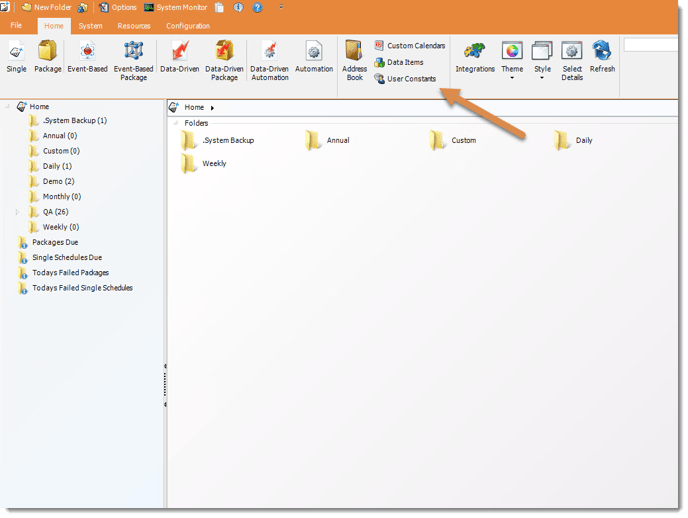
Task: Create an Automation schedule
Action: point(314,57)
